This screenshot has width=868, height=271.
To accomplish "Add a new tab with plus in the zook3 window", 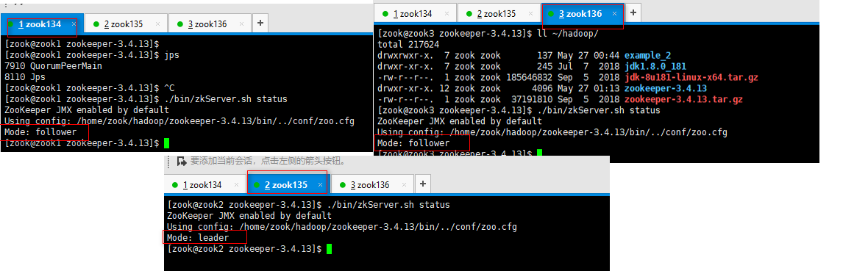I will [x=633, y=12].
